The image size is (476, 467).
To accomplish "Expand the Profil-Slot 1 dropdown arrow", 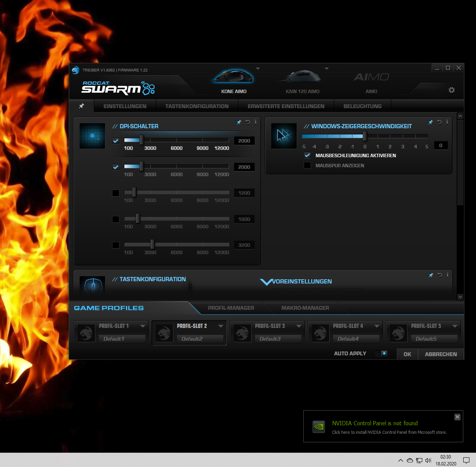I will [x=143, y=326].
